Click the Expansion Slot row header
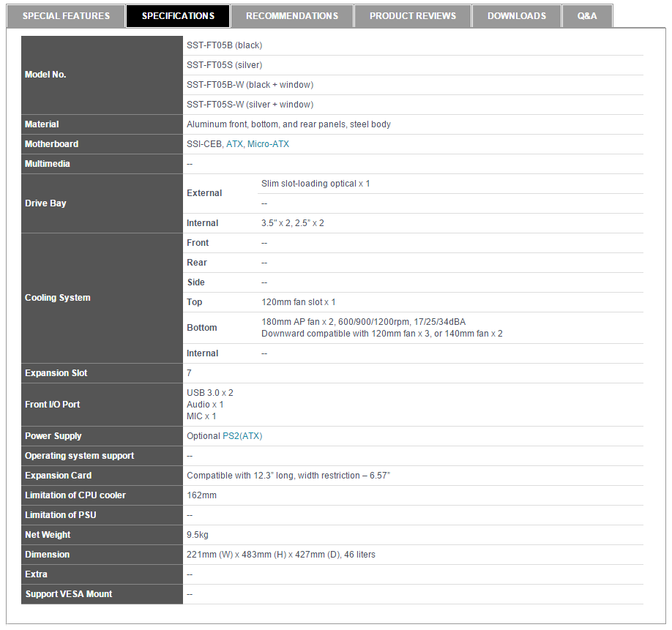Viewport: 672px width, 630px height. point(102,373)
